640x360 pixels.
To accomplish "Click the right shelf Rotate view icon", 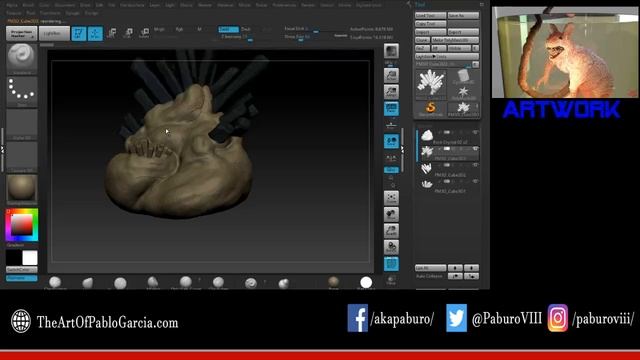I will click(x=391, y=247).
